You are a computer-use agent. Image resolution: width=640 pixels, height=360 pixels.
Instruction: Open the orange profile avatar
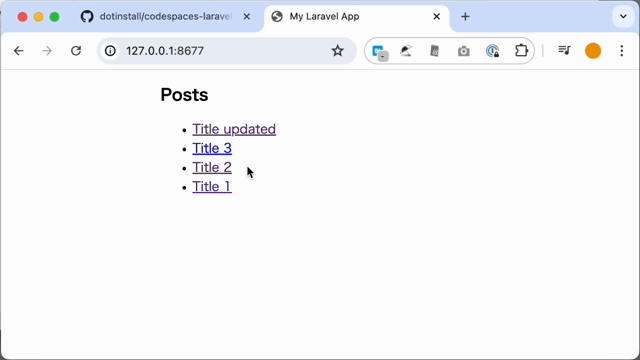point(593,51)
